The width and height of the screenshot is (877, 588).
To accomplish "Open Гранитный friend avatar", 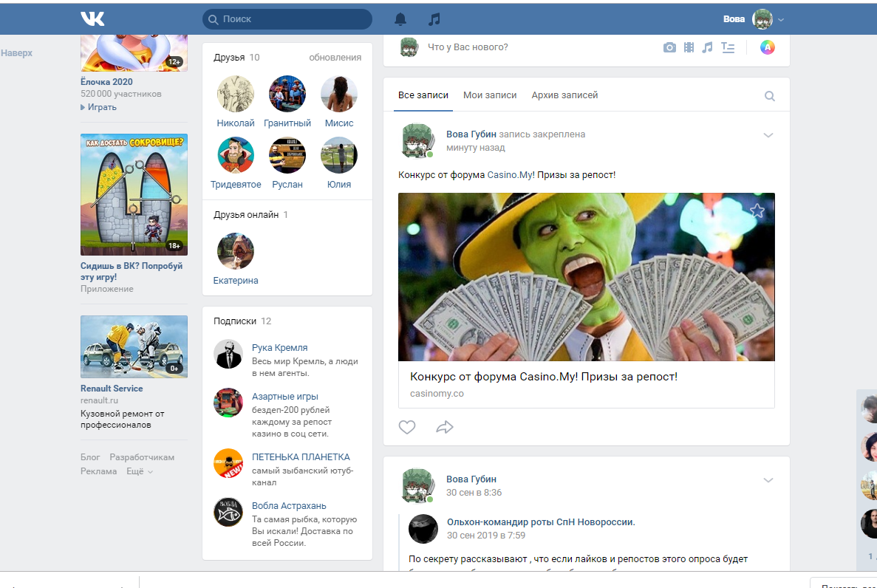I will click(287, 94).
